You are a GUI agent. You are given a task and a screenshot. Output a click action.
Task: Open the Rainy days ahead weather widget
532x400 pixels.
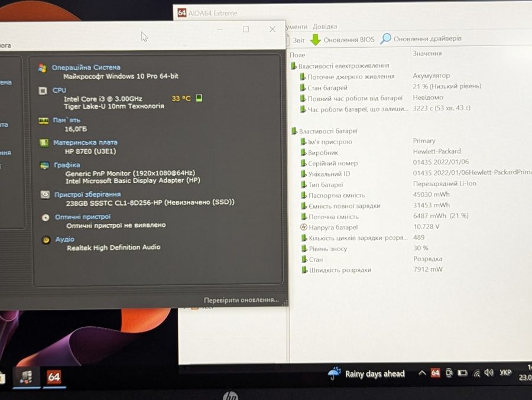coord(366,373)
